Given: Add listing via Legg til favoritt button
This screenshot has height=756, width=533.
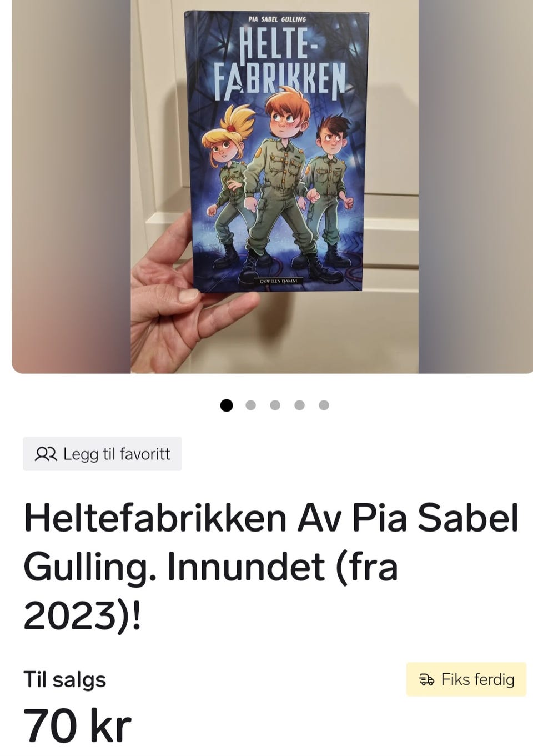Looking at the screenshot, I should [x=102, y=454].
